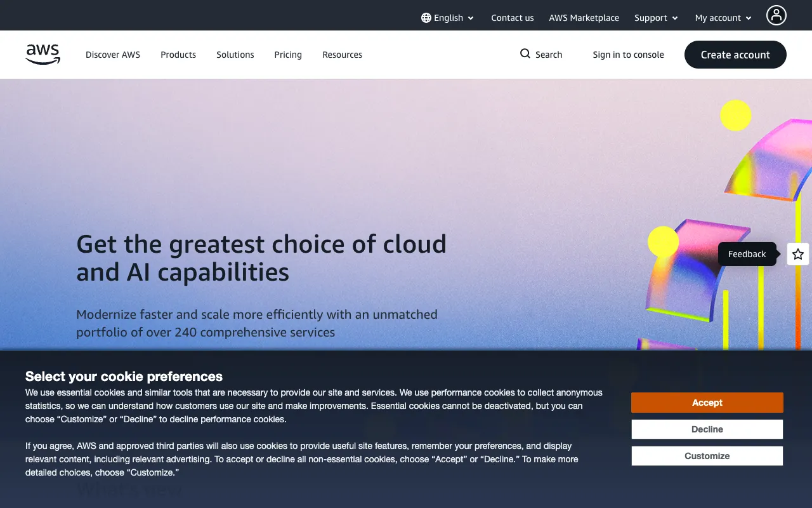Sign in to console
Screen dimensions: 812x508
coord(628,55)
